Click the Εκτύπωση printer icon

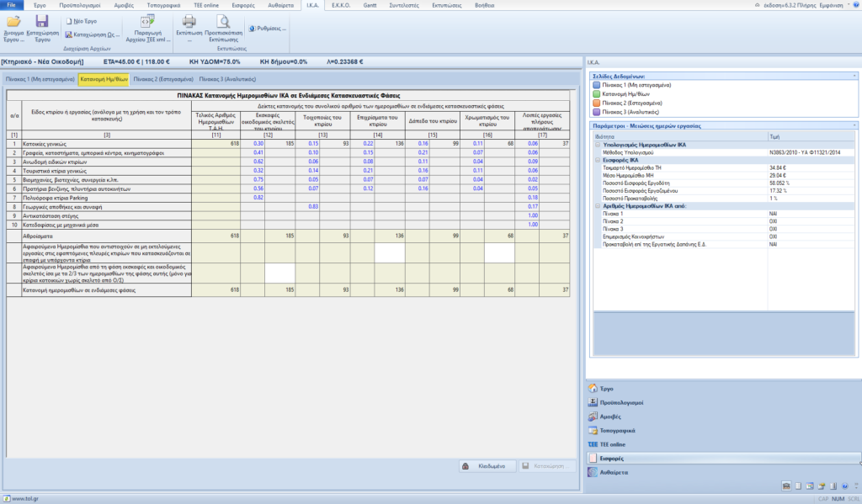point(189,21)
